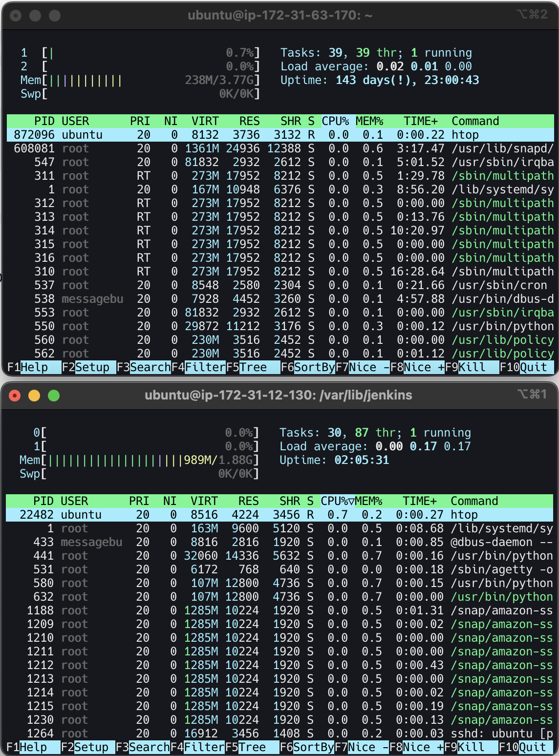Select PID 1212 amazon-ss row

point(279,665)
